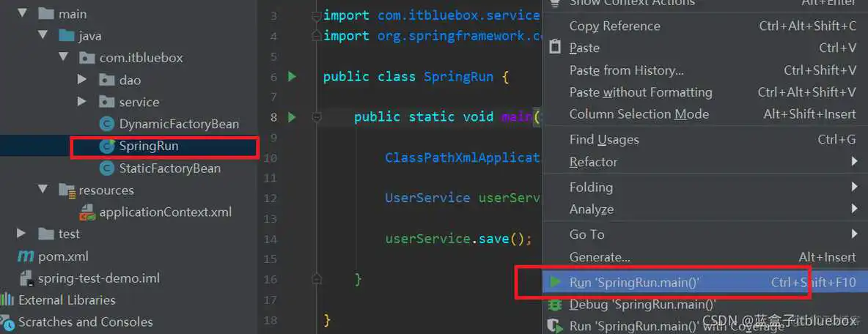This screenshot has height=334, width=868.
Task: Click the run gutter arrow beside class SpringRun
Action: pos(293,76)
